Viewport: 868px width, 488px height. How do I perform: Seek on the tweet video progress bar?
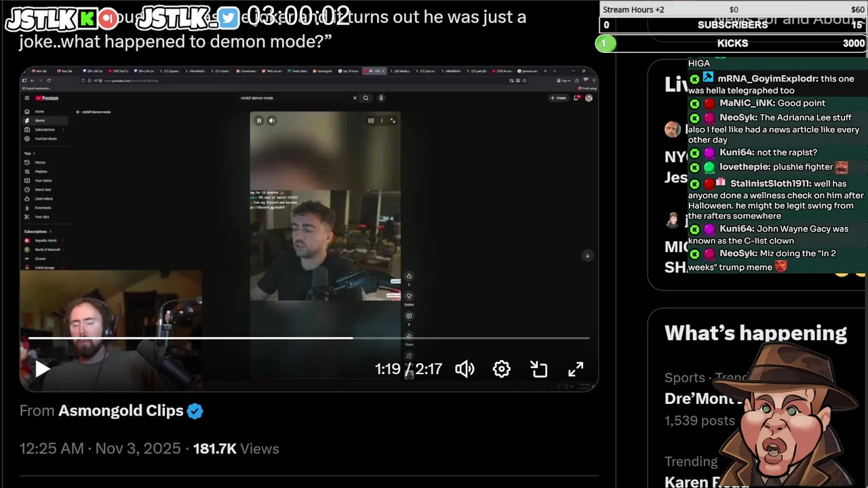[309, 338]
